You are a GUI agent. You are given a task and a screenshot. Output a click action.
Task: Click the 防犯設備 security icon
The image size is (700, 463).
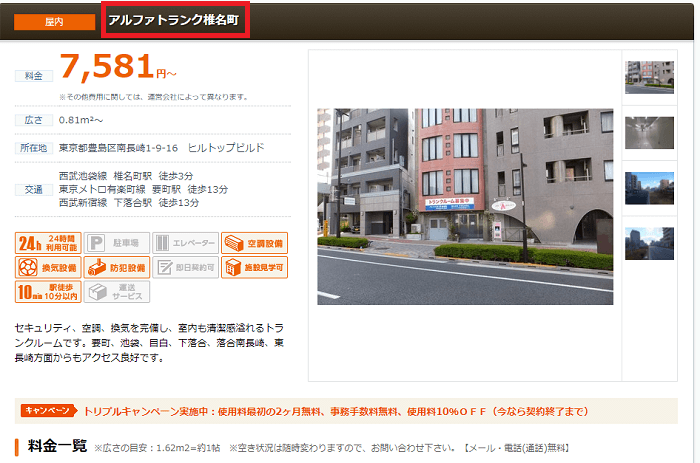[117, 267]
